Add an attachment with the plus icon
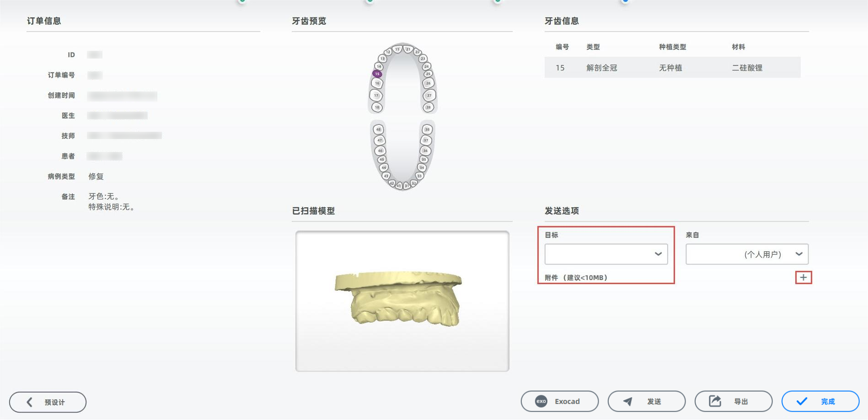The height and width of the screenshot is (420, 868). pos(803,277)
